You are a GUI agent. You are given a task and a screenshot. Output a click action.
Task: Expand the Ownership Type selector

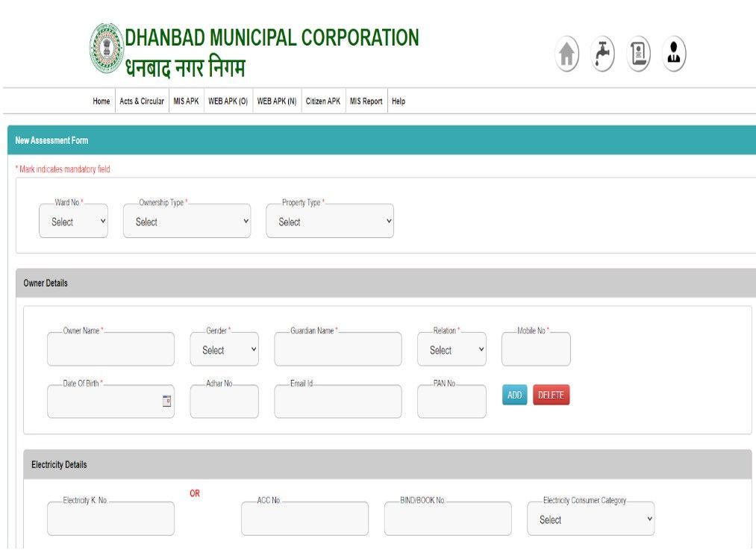[186, 221]
